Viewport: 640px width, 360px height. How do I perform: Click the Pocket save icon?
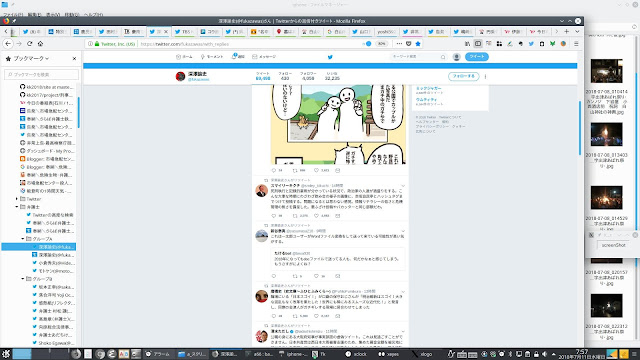[x=409, y=44]
